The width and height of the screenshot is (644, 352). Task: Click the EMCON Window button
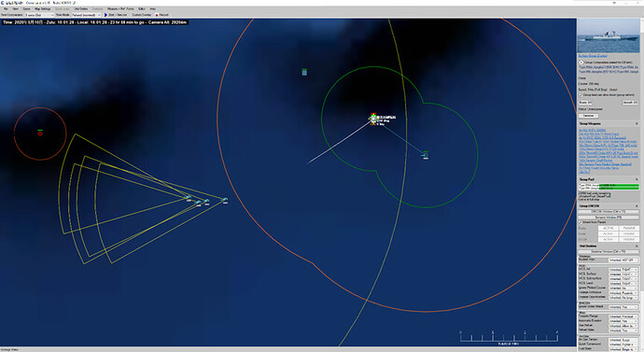pyautogui.click(x=609, y=212)
